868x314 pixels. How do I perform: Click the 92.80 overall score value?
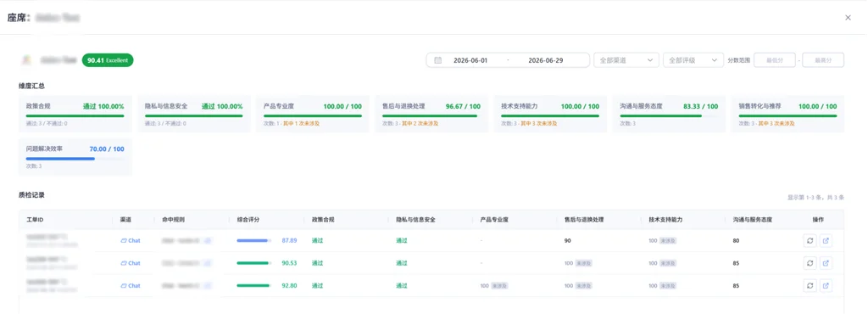[x=289, y=286]
